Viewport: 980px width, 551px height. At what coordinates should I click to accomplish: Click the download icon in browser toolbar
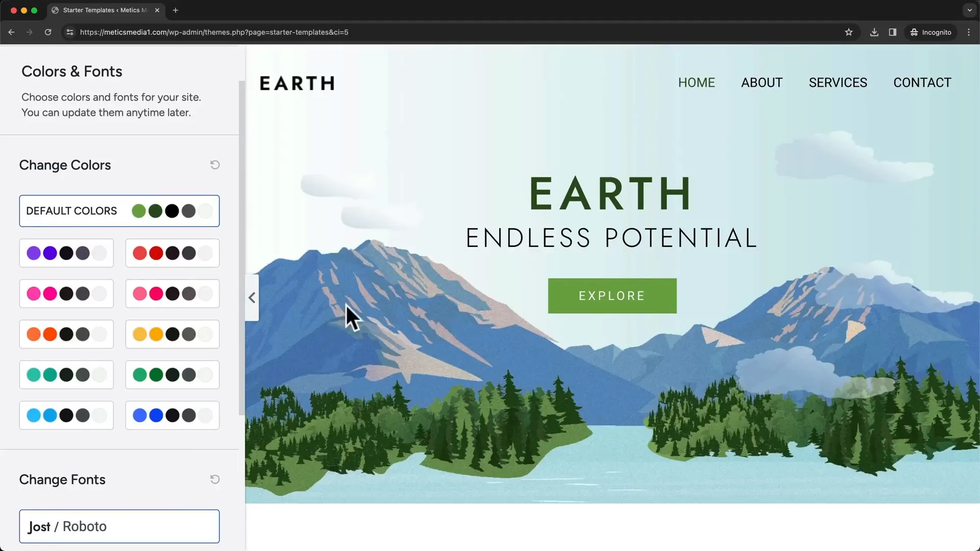coord(874,32)
